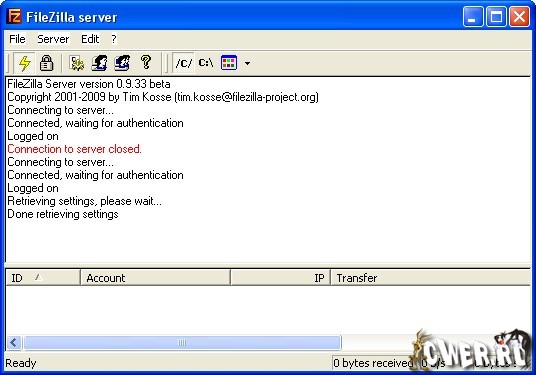Click the colored grid user-list sorting icon
Screen dimensions: 536x375
click(229, 63)
